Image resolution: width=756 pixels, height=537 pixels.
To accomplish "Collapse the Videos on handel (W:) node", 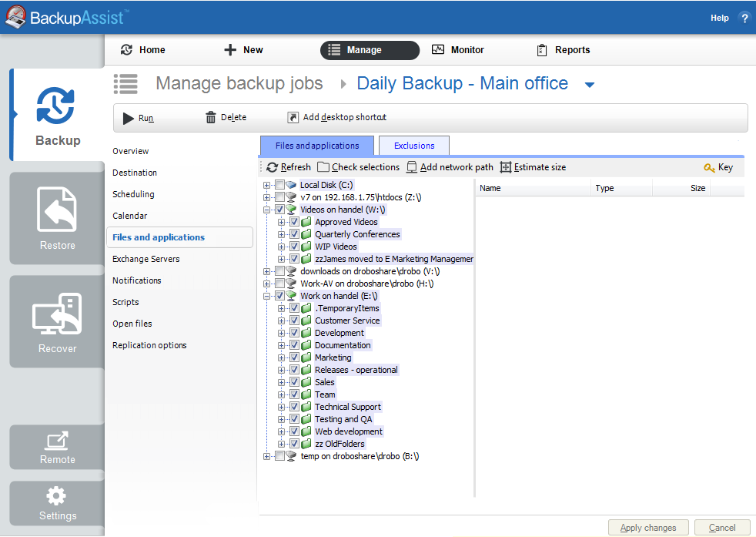I will click(266, 210).
